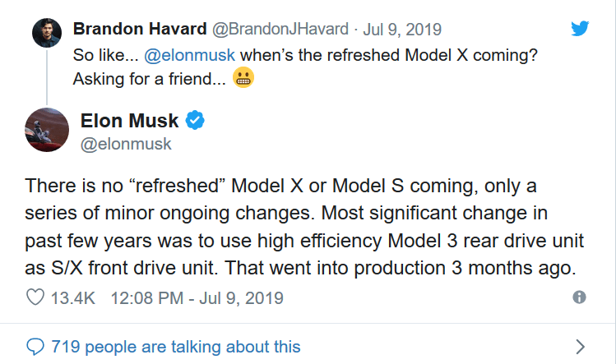This screenshot has width=616, height=364.
Task: Click the @elonmusk handle under Elon Musk
Action: coord(126,144)
